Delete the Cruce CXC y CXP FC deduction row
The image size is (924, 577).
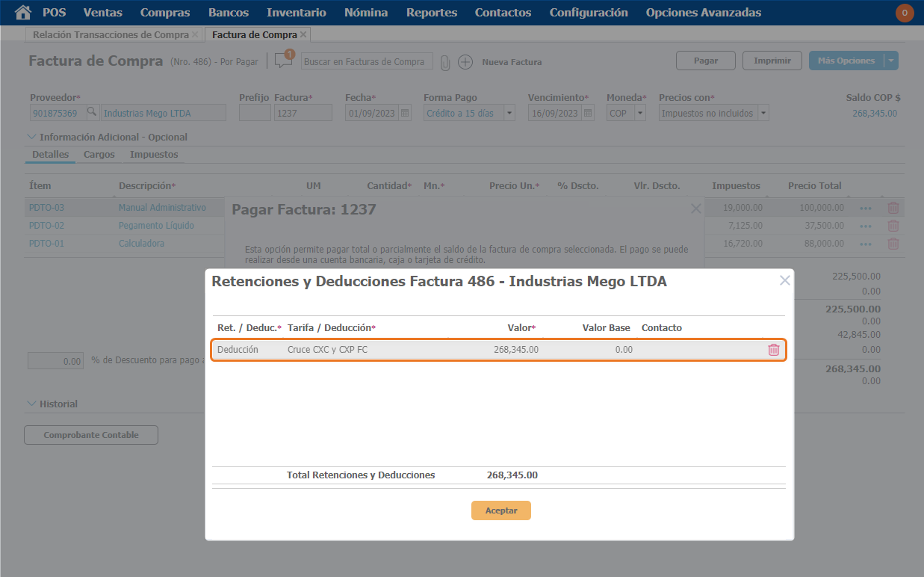(x=774, y=350)
